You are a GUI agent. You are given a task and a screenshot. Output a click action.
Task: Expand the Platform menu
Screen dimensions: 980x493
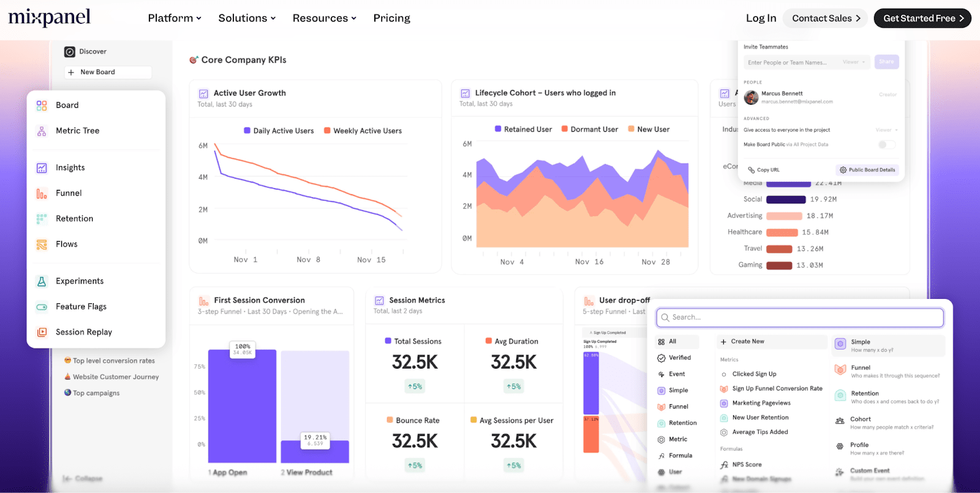[x=175, y=18]
